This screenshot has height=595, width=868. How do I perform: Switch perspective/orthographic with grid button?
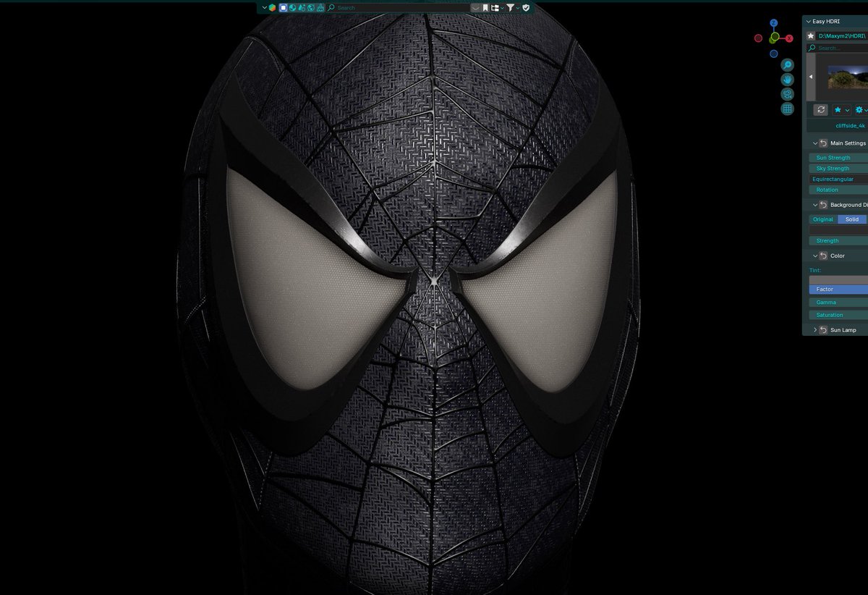787,109
